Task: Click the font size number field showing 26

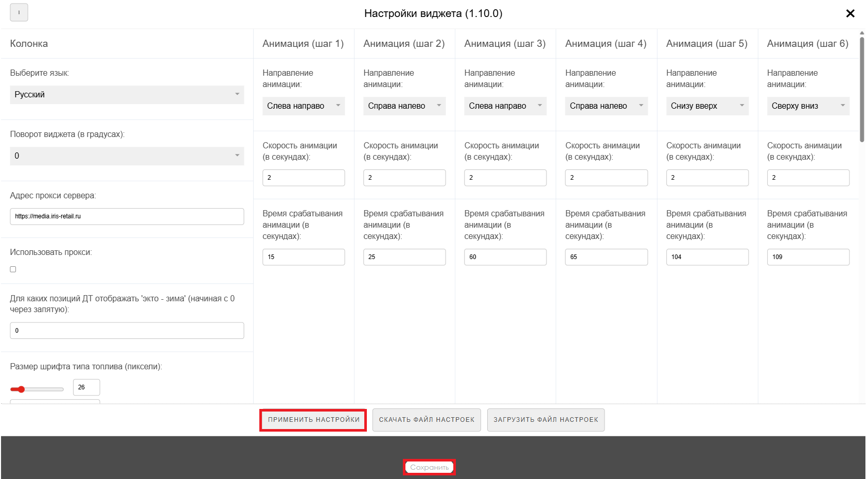Action: 86,387
